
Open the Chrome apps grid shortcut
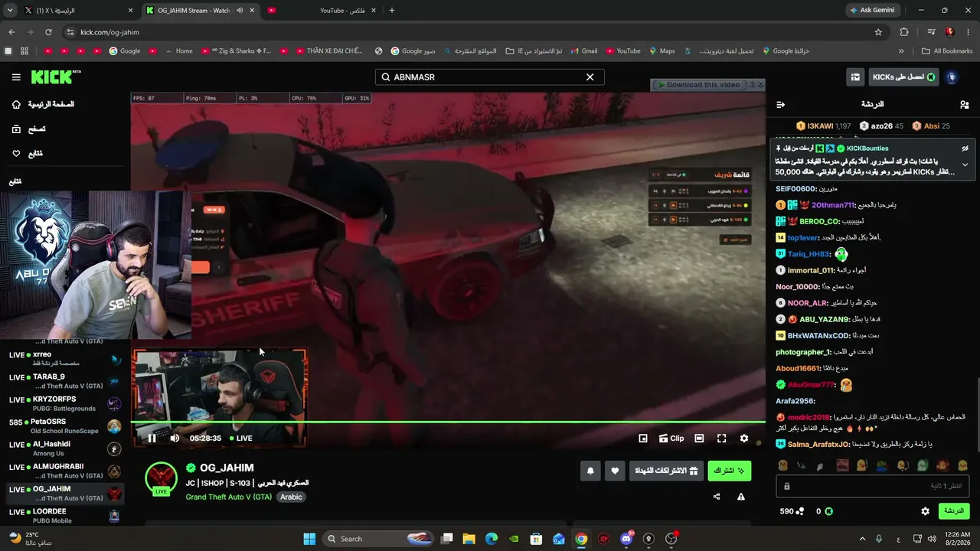coord(24,51)
